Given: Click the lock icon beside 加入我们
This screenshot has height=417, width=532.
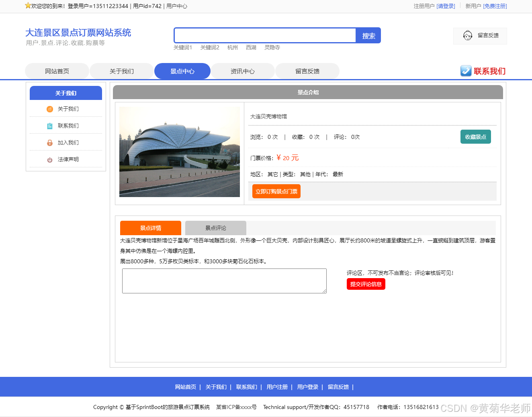Looking at the screenshot, I should [50, 143].
